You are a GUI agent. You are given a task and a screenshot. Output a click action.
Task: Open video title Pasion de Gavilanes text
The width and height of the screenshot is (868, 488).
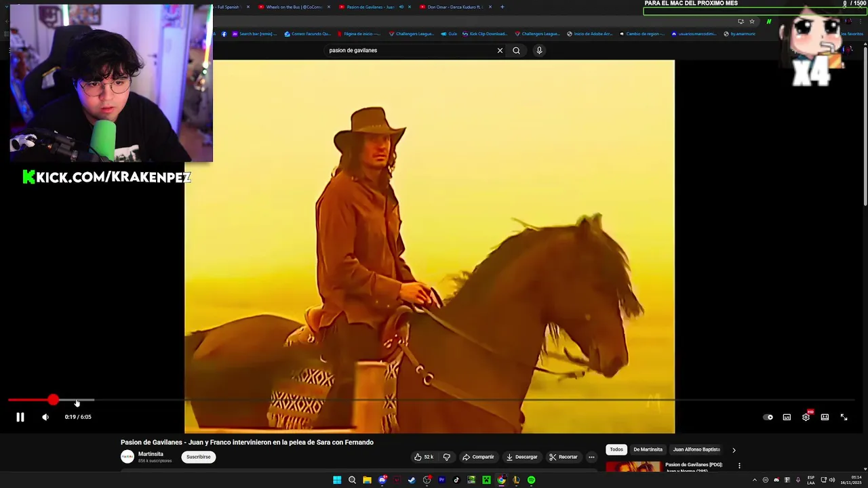point(247,442)
